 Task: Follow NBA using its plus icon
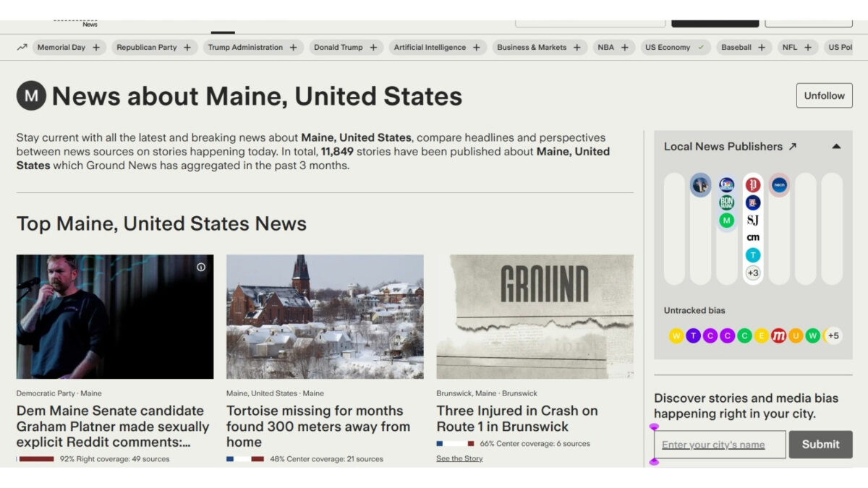[624, 48]
